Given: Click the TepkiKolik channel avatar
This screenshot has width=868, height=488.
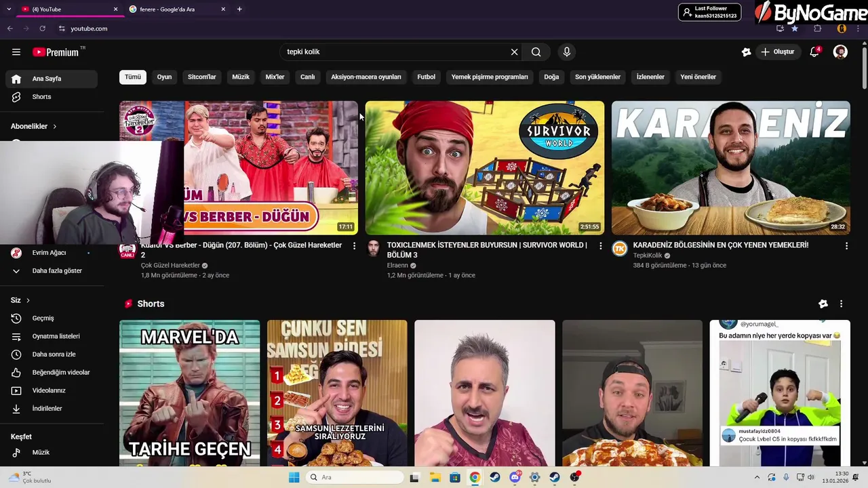Looking at the screenshot, I should tap(620, 248).
